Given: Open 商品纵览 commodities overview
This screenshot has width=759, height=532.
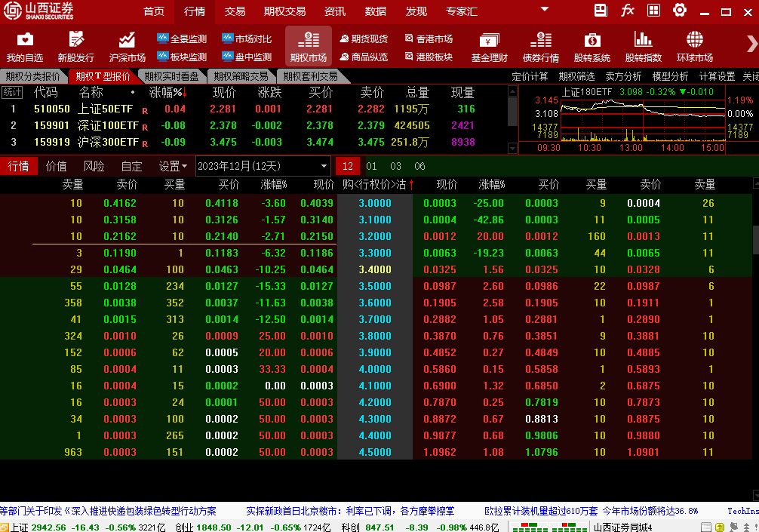Looking at the screenshot, I should tap(364, 57).
